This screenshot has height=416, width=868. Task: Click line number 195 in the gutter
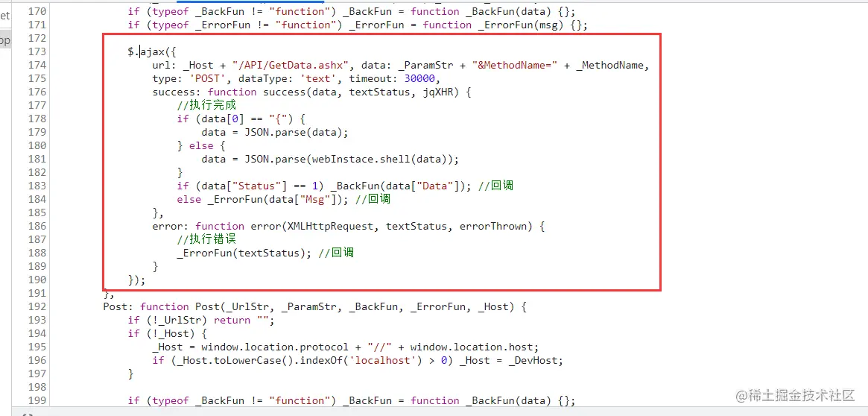(x=37, y=347)
